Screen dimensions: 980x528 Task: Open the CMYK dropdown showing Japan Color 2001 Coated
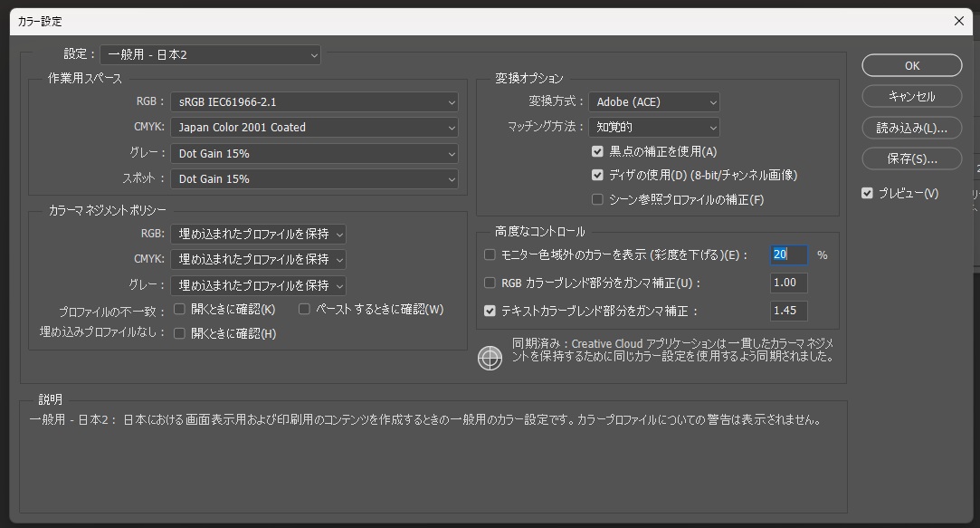[314, 128]
